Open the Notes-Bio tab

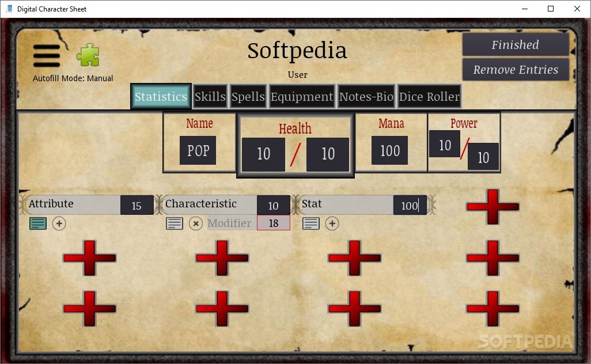tap(366, 96)
